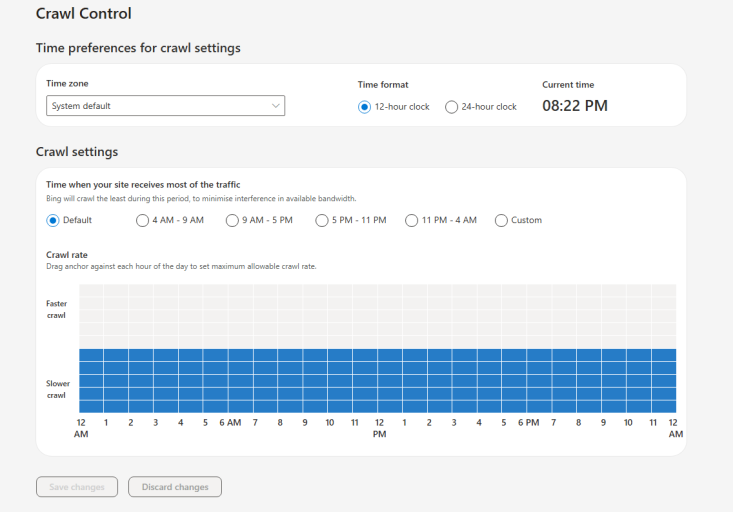Click the 6 PM hour label
Image resolution: width=733 pixels, height=512 pixels.
pyautogui.click(x=528, y=423)
